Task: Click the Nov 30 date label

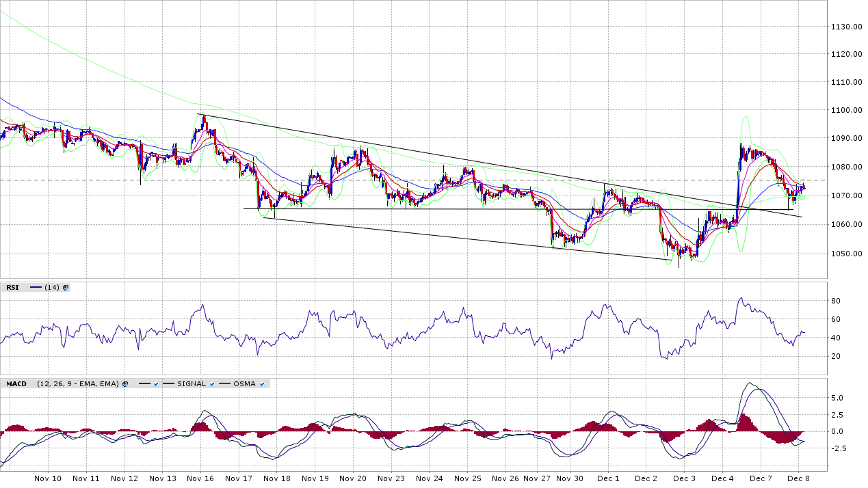Action: (569, 479)
